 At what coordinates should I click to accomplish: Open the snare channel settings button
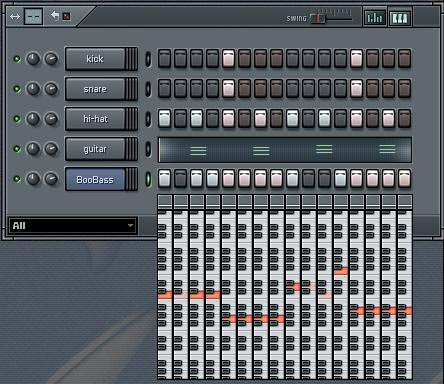pyautogui.click(x=101, y=89)
